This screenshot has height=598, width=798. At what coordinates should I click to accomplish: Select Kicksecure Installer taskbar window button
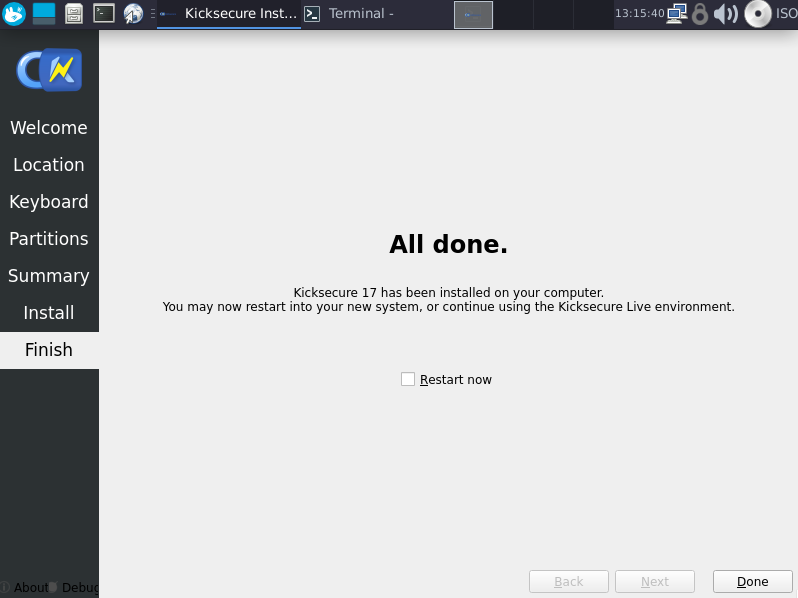[229, 14]
